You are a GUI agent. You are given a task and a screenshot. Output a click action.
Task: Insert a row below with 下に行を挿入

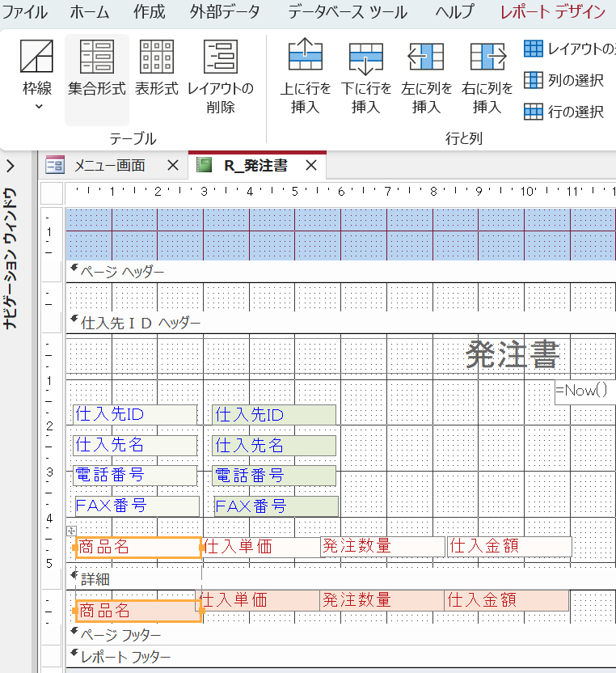coord(366,76)
